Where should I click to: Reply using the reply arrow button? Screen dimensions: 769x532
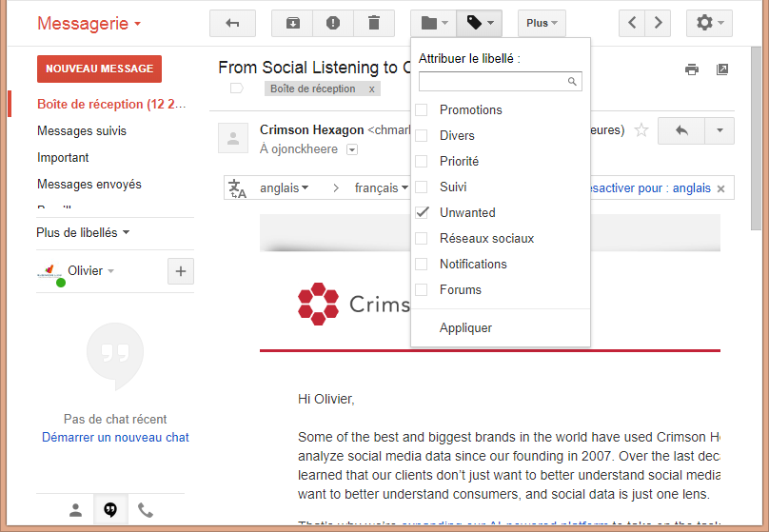681,130
